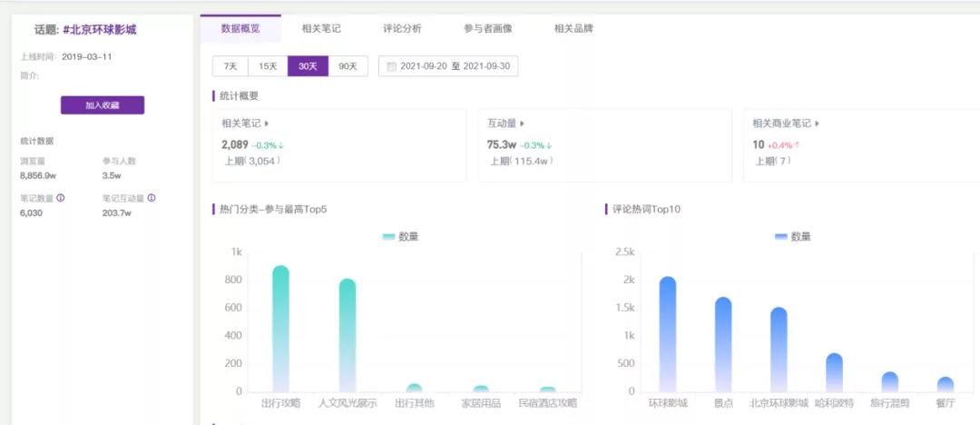The height and width of the screenshot is (425, 980).
Task: Click the 出行攻略 bar in the category chart
Action: click(280, 330)
